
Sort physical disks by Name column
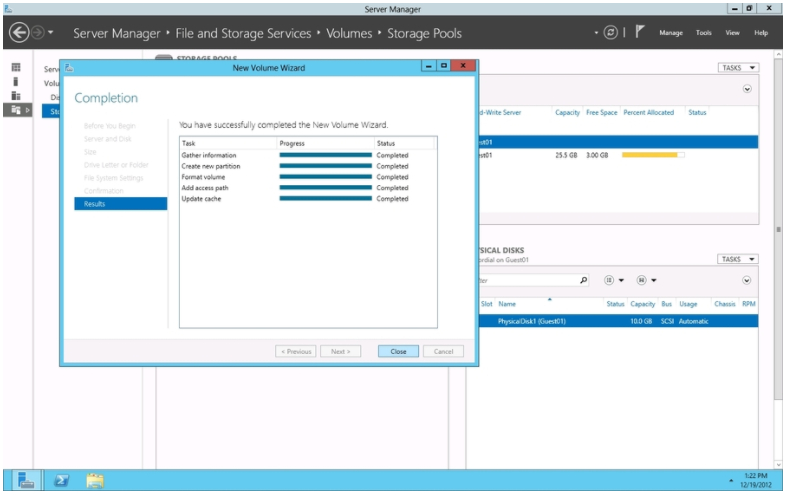coord(507,304)
